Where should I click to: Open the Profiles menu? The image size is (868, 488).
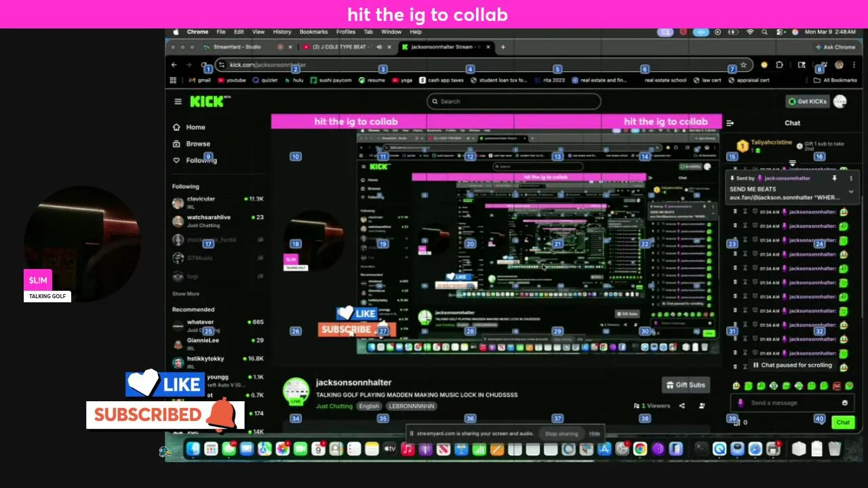coord(346,32)
